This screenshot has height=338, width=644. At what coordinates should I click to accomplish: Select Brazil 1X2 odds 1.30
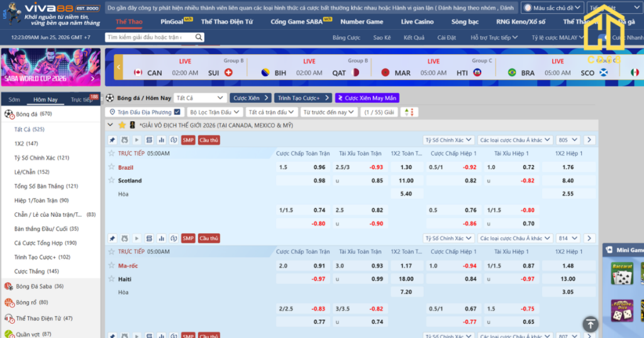[x=406, y=167]
